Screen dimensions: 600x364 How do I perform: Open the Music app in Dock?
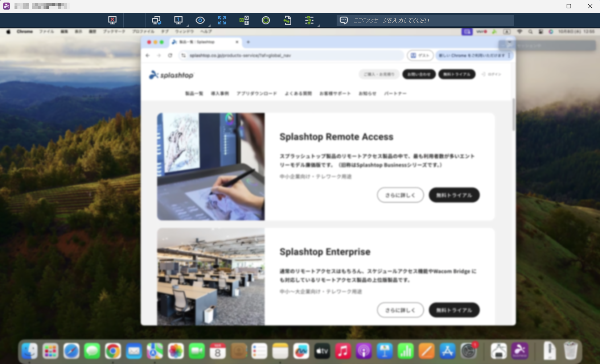click(343, 351)
